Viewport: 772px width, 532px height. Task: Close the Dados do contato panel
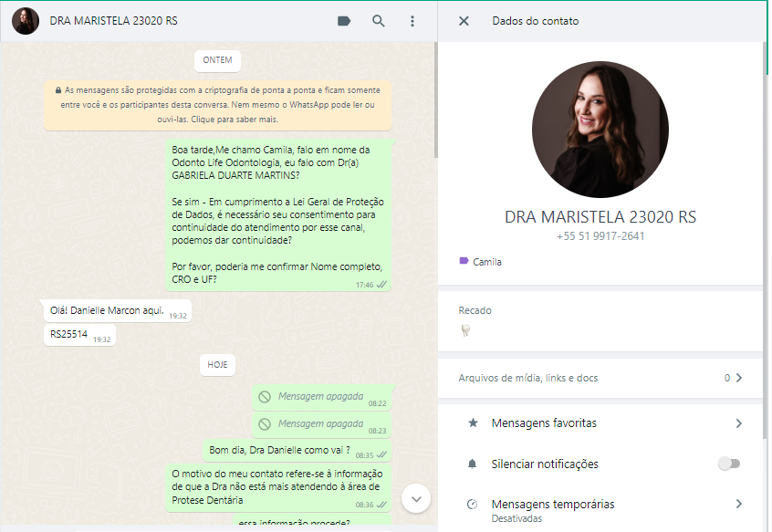tap(464, 21)
